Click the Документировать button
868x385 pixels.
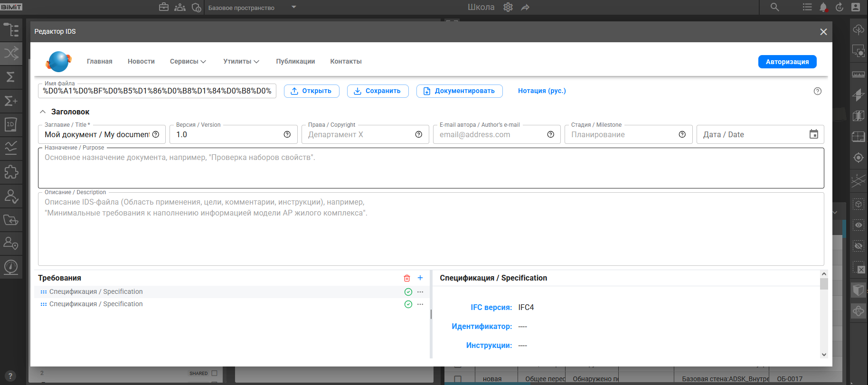pos(460,91)
